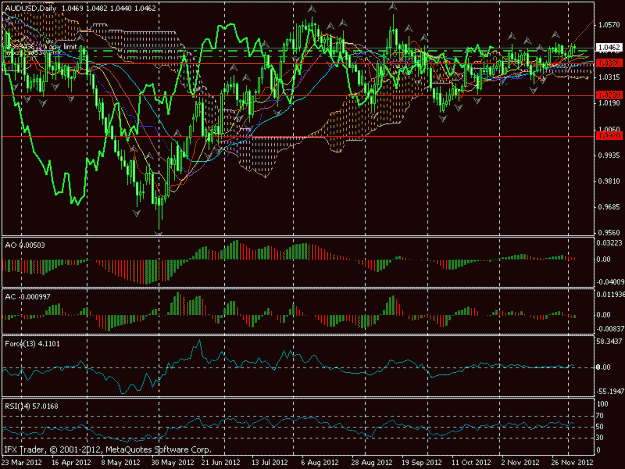Click the 19 Sep 2012 date label
Viewport: 625px width, 469px height.
(x=421, y=462)
